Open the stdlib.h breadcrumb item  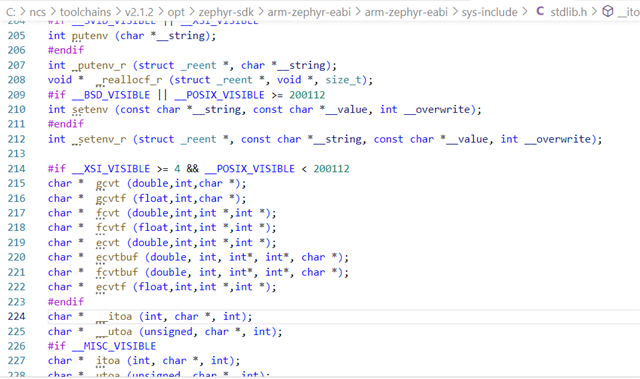(x=569, y=12)
